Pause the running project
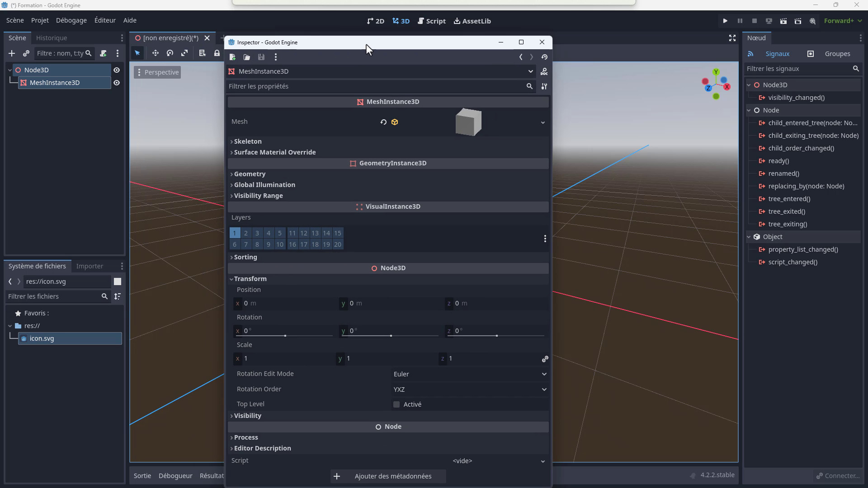This screenshot has width=868, height=488. [740, 21]
